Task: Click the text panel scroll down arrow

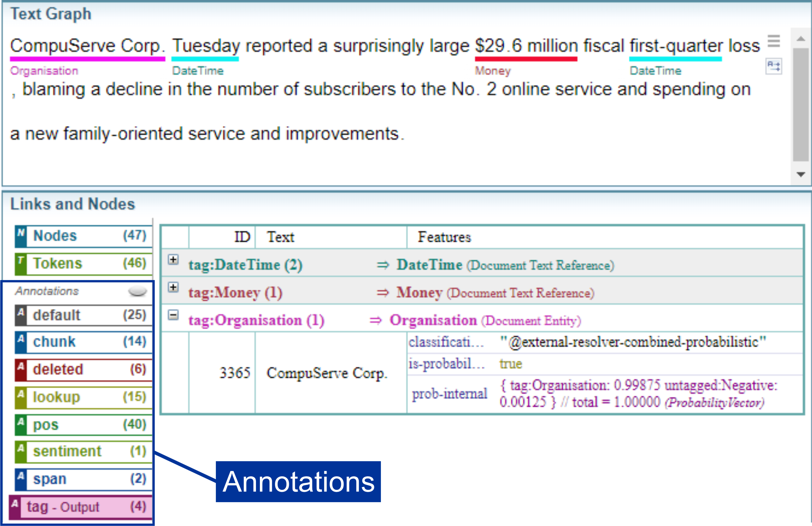Action: click(800, 174)
